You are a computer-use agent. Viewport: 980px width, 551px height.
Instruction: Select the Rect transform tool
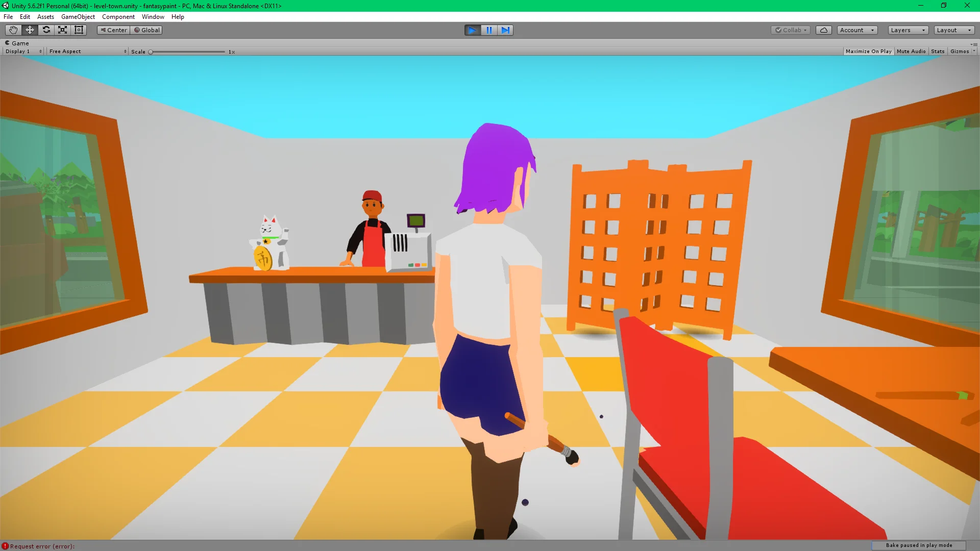(79, 30)
